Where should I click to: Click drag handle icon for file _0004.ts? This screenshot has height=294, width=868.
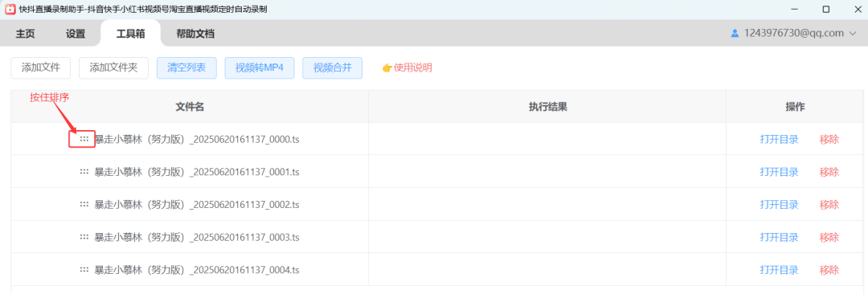pos(84,270)
